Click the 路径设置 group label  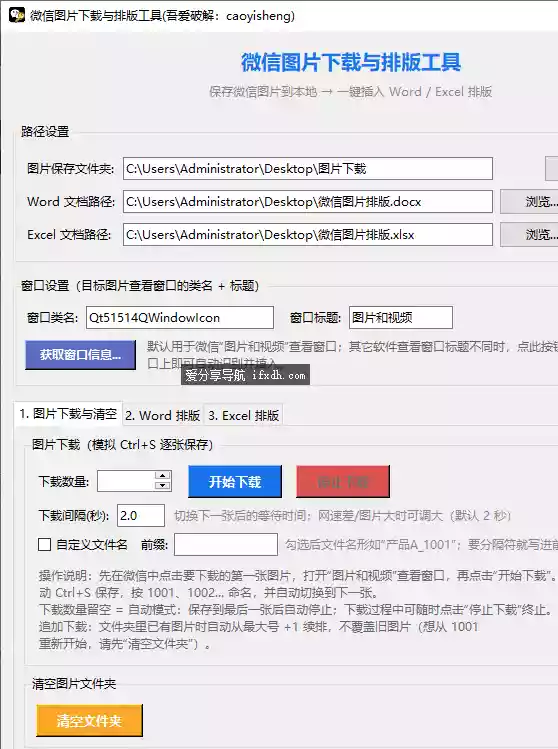click(45, 131)
